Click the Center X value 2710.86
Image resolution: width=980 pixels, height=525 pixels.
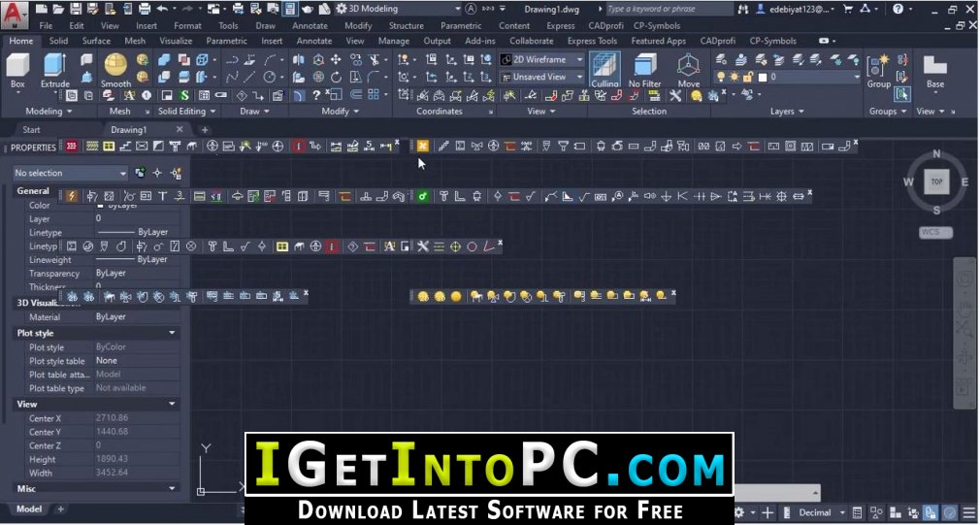[112, 417]
